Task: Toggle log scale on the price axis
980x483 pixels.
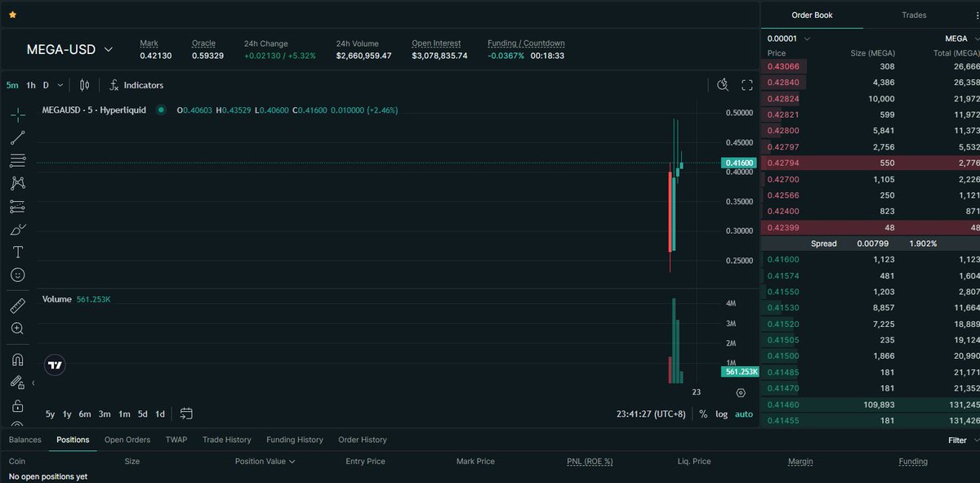Action: [721, 414]
